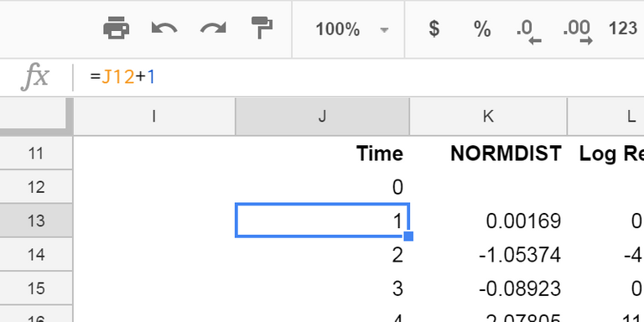Increase decimal places
This screenshot has height=322, width=644.
pos(579,31)
